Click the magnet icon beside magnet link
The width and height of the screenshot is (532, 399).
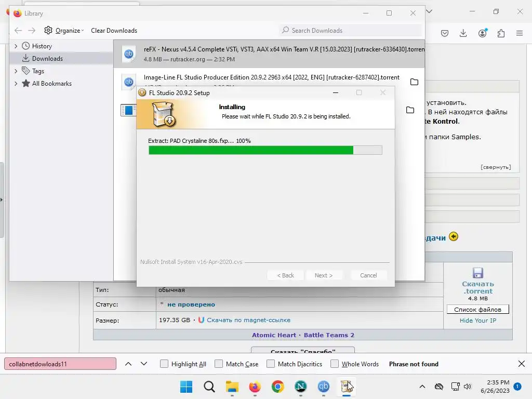201,320
